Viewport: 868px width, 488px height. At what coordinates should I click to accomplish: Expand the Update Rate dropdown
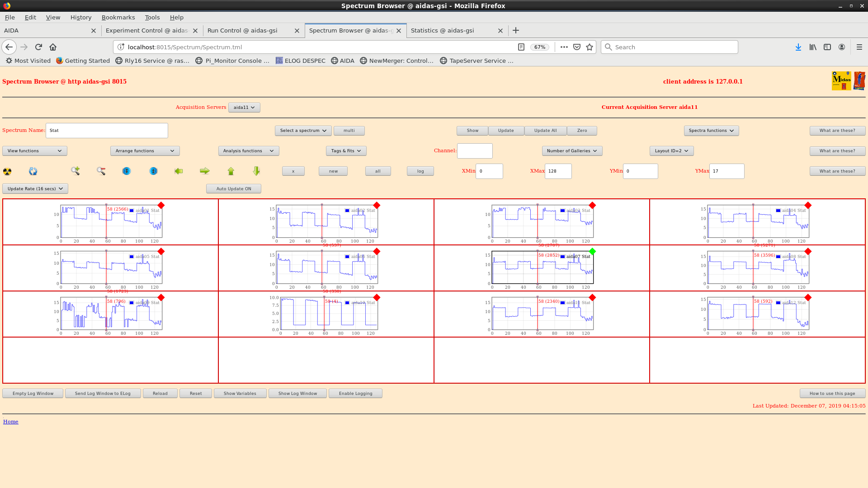(x=35, y=189)
